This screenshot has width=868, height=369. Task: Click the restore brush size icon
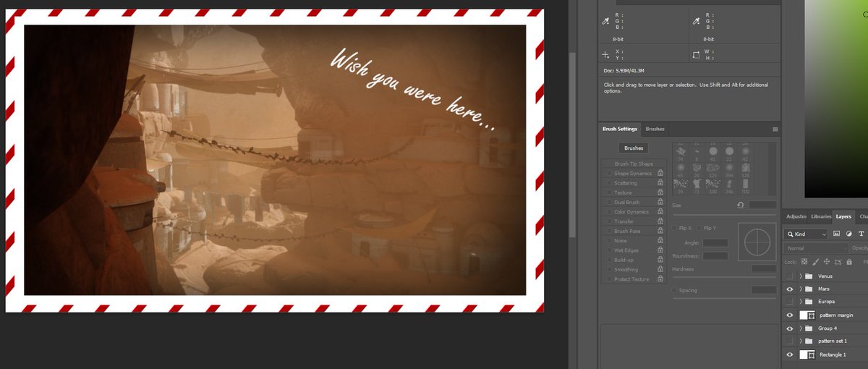point(741,205)
